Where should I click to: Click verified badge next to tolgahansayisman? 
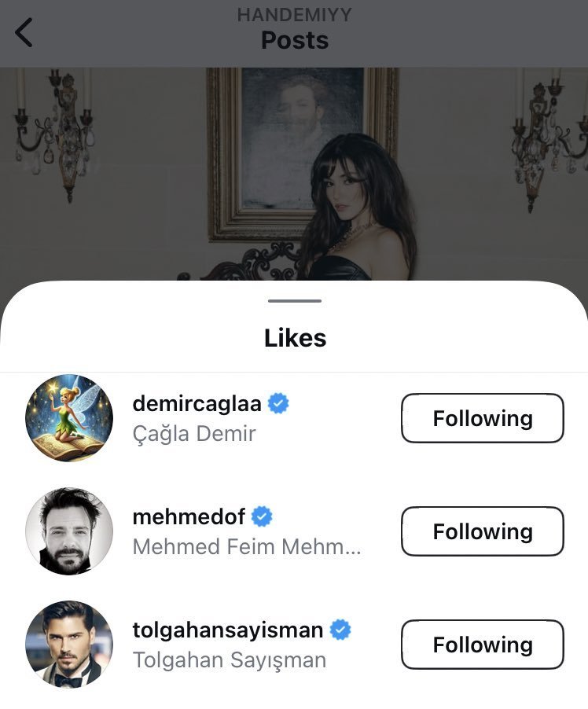pos(340,630)
